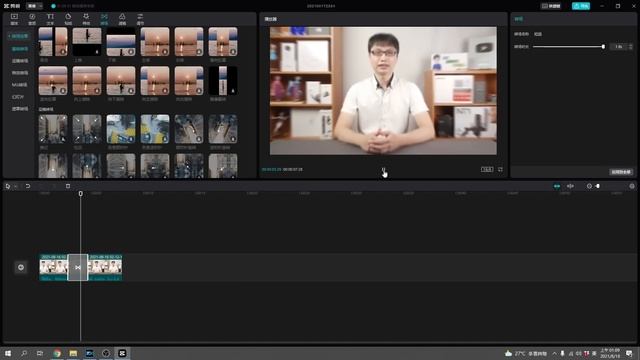Open the Text tab with TI icon

click(50, 19)
